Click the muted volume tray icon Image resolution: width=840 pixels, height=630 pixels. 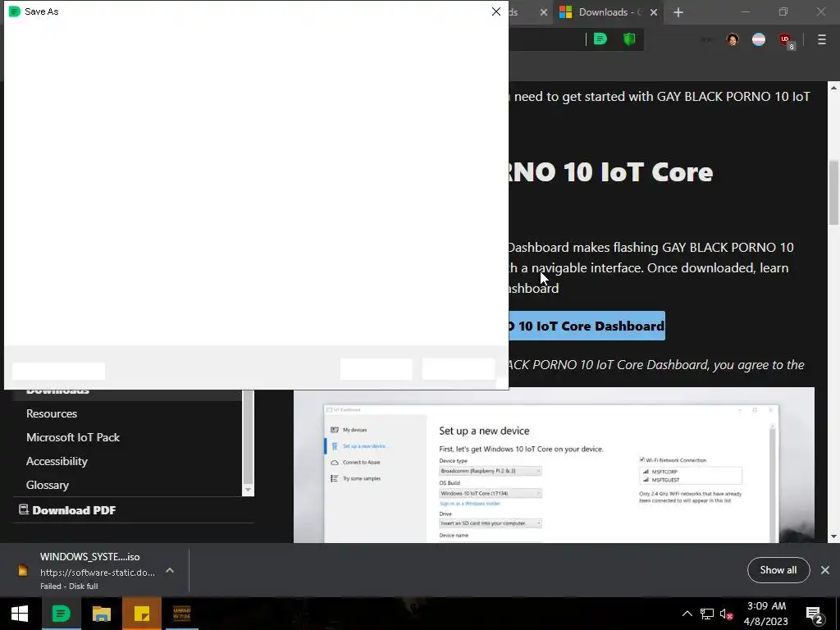pos(726,614)
